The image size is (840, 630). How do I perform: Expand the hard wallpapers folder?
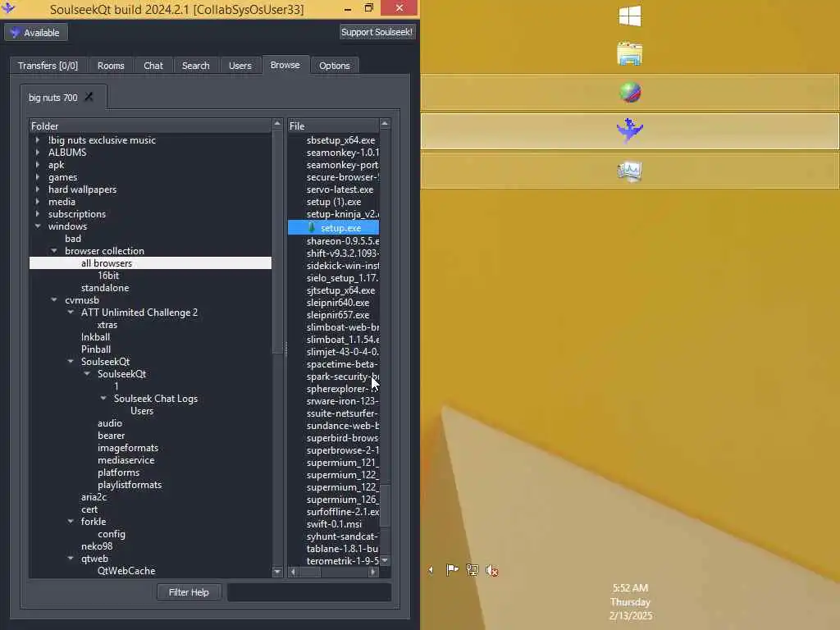pos(38,189)
